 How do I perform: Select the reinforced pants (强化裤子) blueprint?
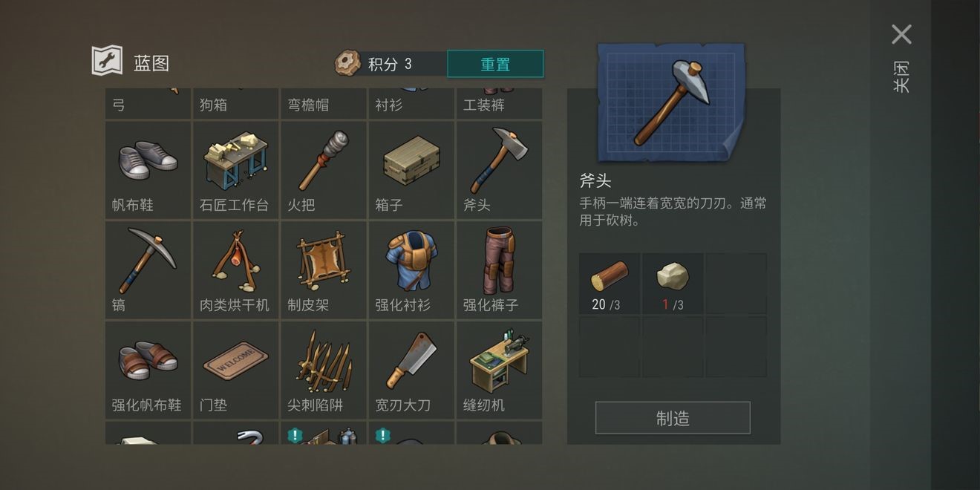click(499, 270)
